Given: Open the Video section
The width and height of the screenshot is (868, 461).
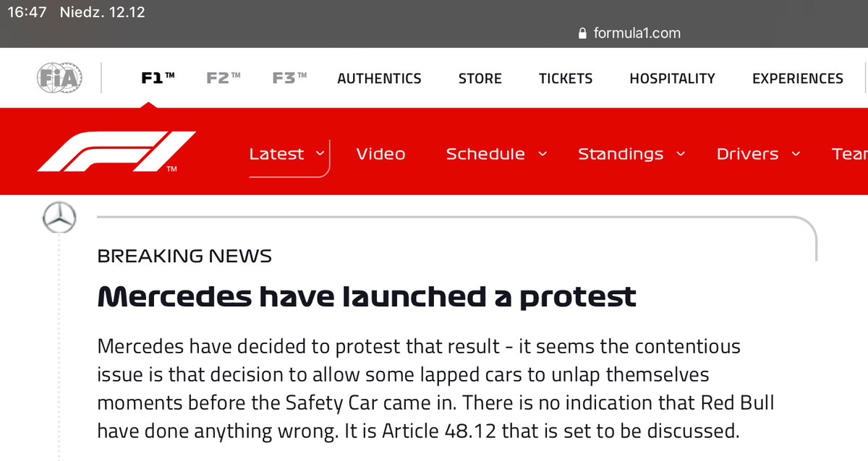Looking at the screenshot, I should 380,153.
